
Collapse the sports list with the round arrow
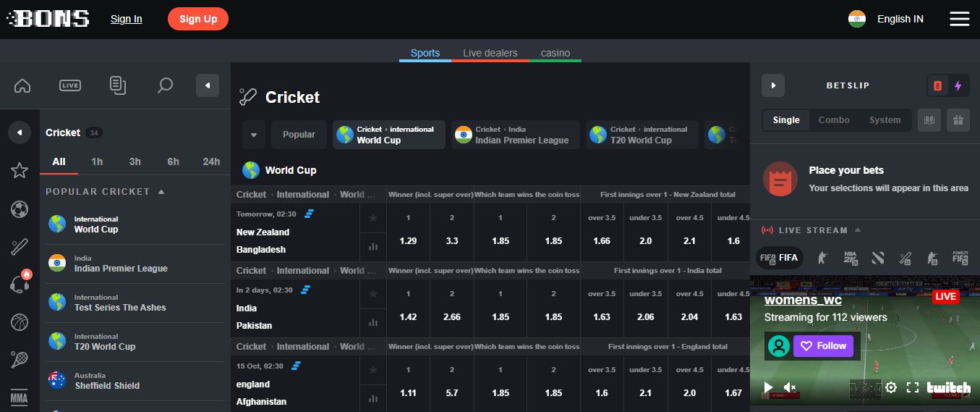[x=20, y=133]
